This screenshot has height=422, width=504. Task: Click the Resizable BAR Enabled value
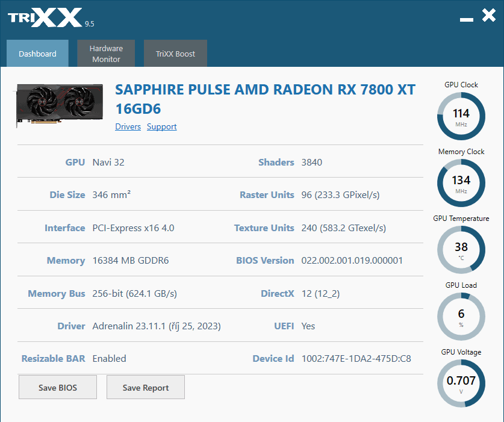[x=109, y=358]
